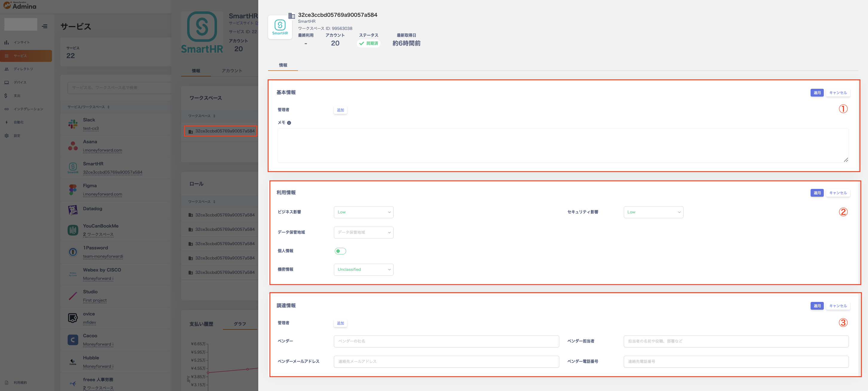
Task: Click the SmartHR logo in detail panel
Action: (280, 27)
